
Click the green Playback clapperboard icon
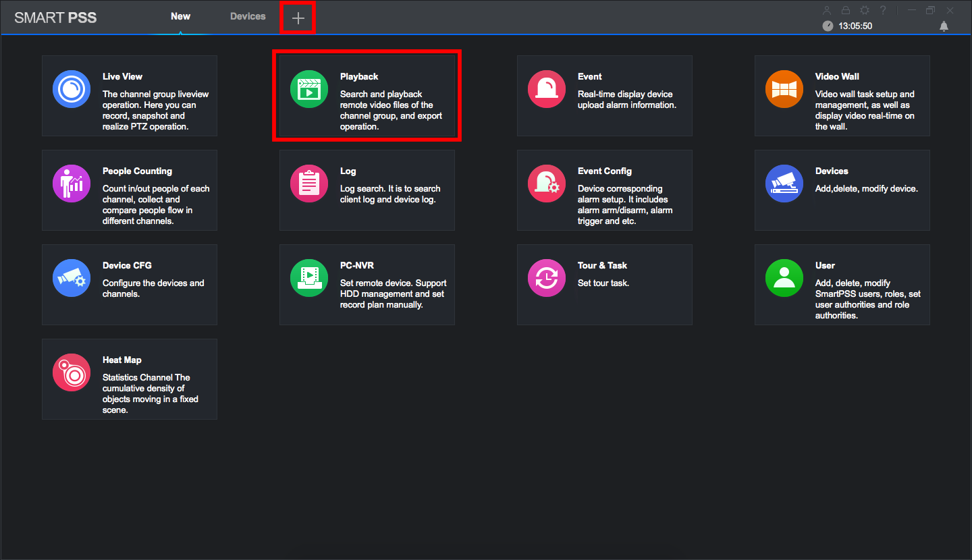pos(309,89)
